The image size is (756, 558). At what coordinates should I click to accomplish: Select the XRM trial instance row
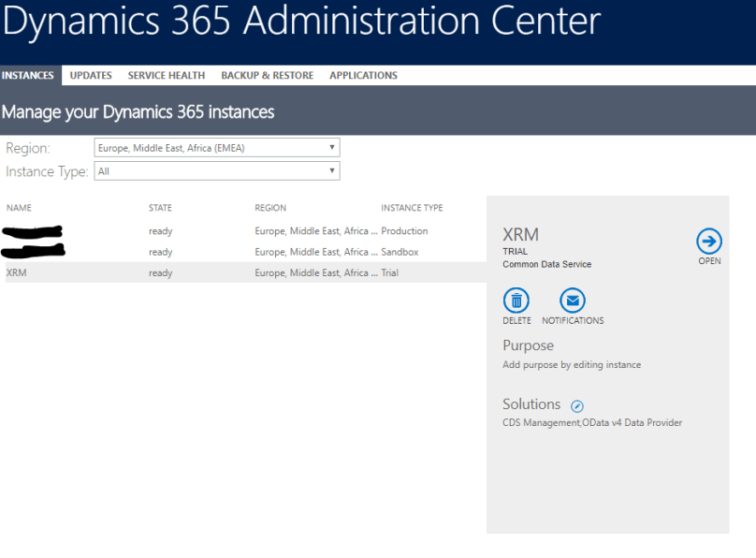pyautogui.click(x=17, y=273)
